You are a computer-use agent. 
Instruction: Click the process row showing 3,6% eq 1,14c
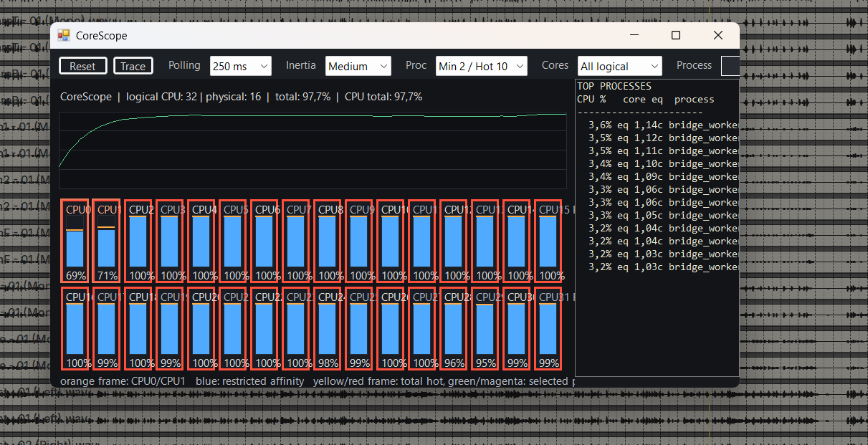657,125
